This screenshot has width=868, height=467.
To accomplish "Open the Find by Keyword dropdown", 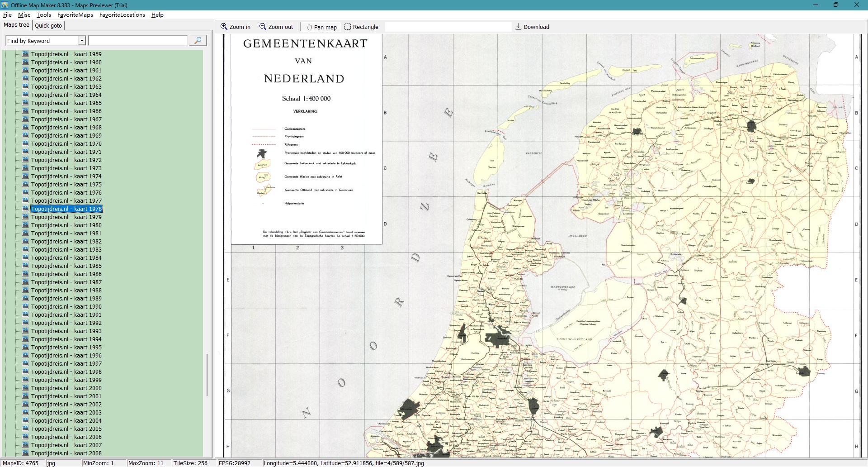I will 82,41.
